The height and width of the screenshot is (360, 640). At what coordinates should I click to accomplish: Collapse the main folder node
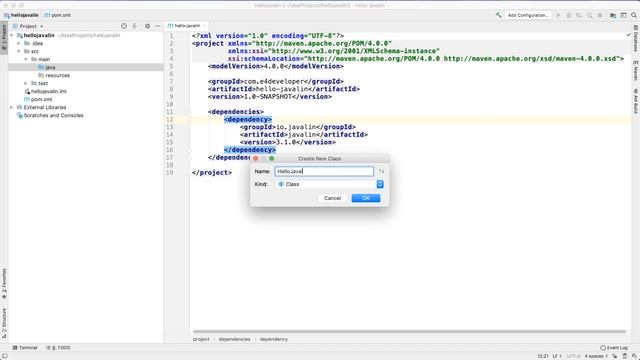26,59
